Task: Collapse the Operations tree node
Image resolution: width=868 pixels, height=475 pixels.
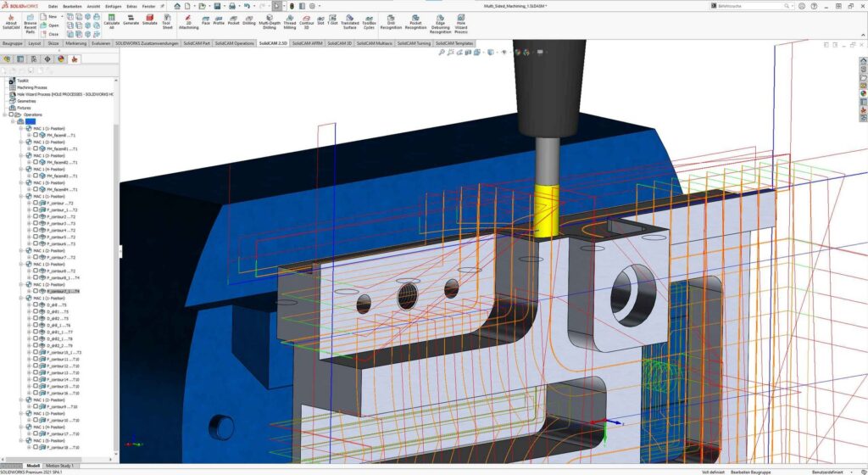Action: click(x=3, y=115)
